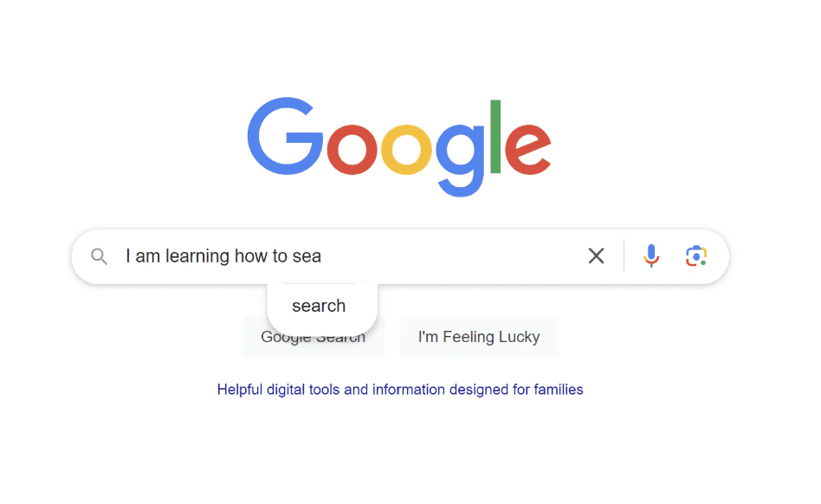Viewport: 821px width, 504px height.
Task: Click the magnifying glass icon in search box
Action: pyautogui.click(x=99, y=256)
